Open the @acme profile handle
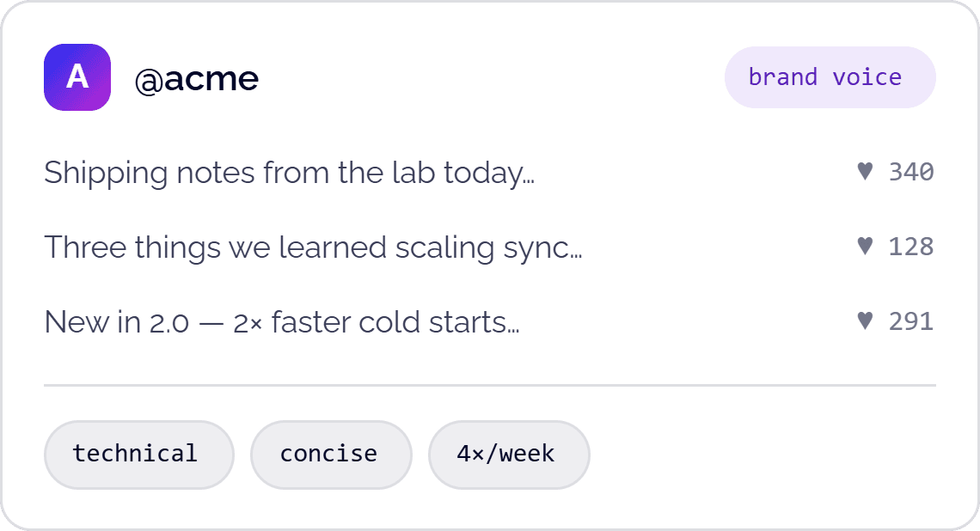This screenshot has width=980, height=531. tap(196, 79)
